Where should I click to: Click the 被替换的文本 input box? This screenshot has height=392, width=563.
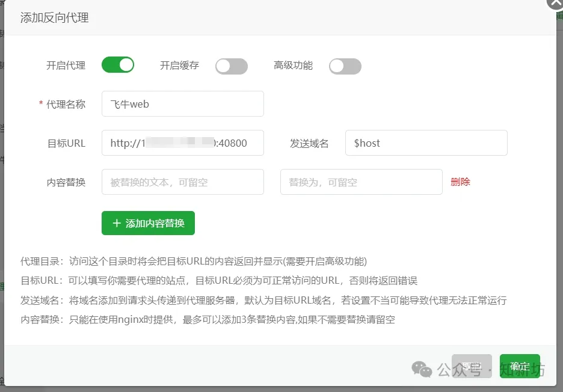click(183, 182)
